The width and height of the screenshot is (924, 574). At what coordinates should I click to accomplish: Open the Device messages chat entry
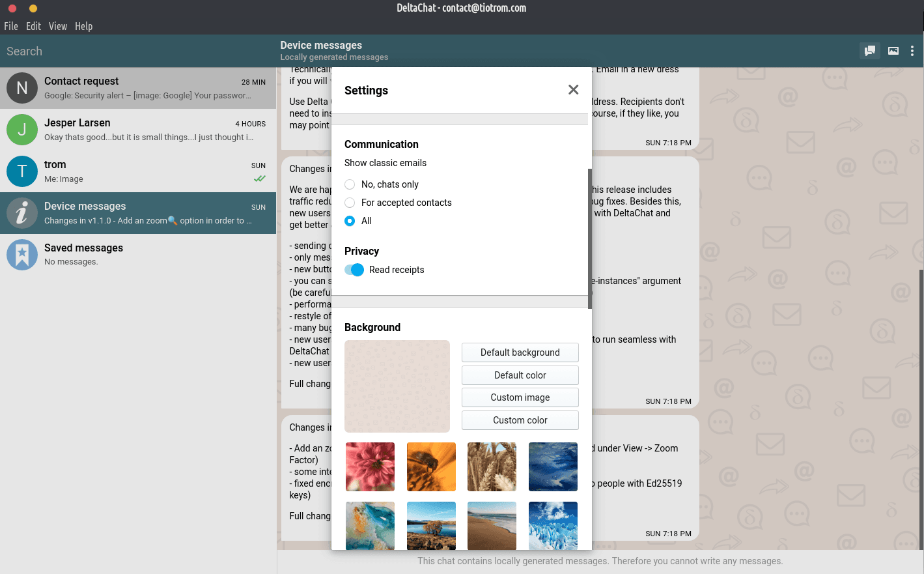pos(138,213)
